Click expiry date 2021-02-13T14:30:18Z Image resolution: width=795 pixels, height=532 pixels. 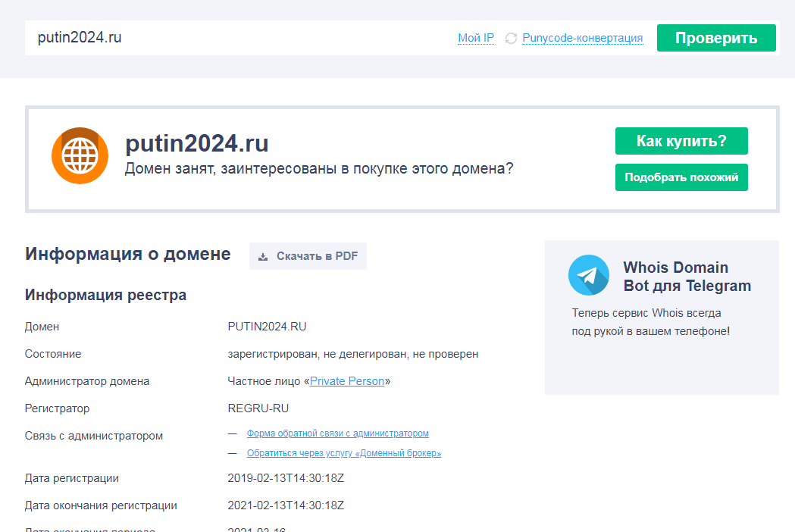click(286, 505)
